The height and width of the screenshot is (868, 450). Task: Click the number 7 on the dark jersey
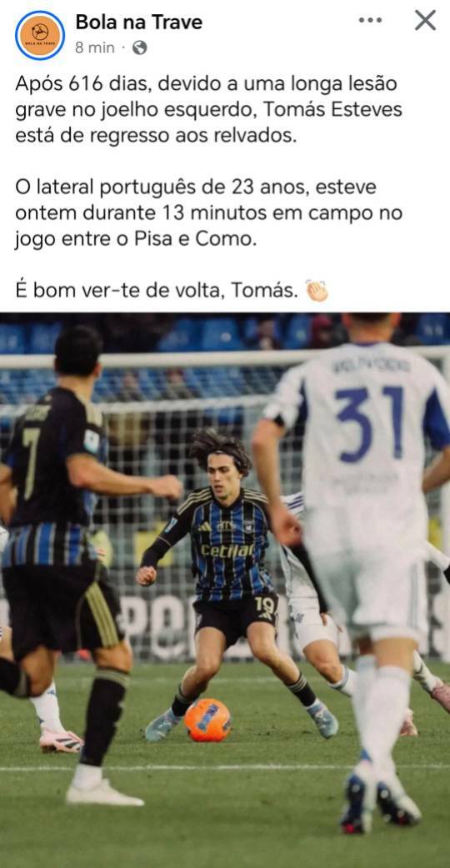point(31,455)
